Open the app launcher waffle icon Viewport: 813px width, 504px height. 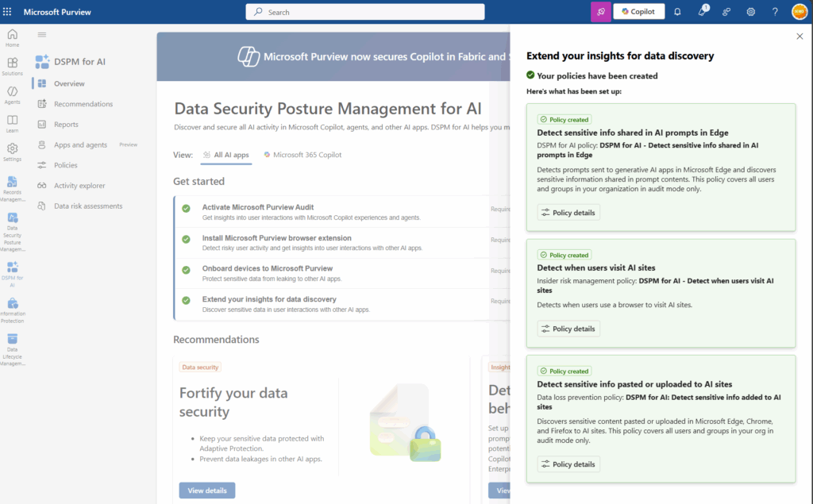7,11
